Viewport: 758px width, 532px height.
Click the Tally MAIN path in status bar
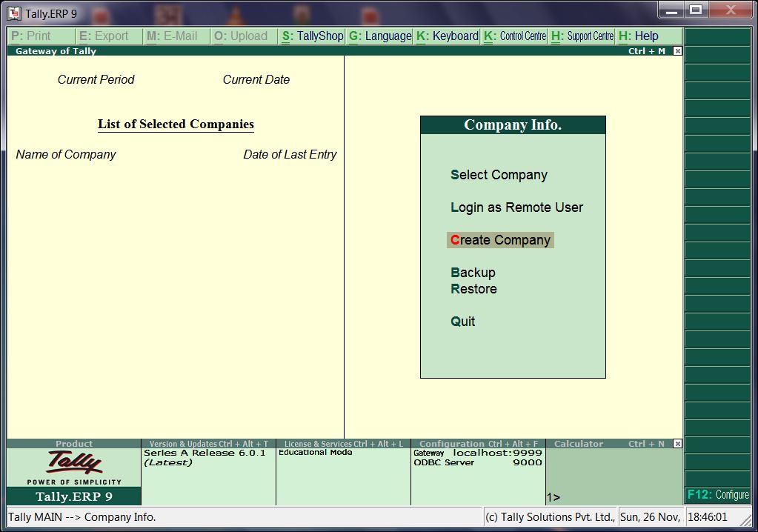tap(82, 517)
